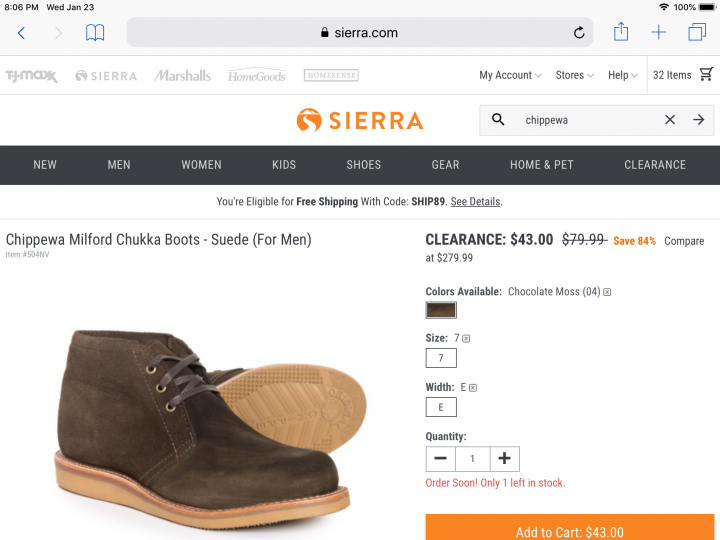
Task: Open the SHOES navigation menu
Action: (x=363, y=165)
